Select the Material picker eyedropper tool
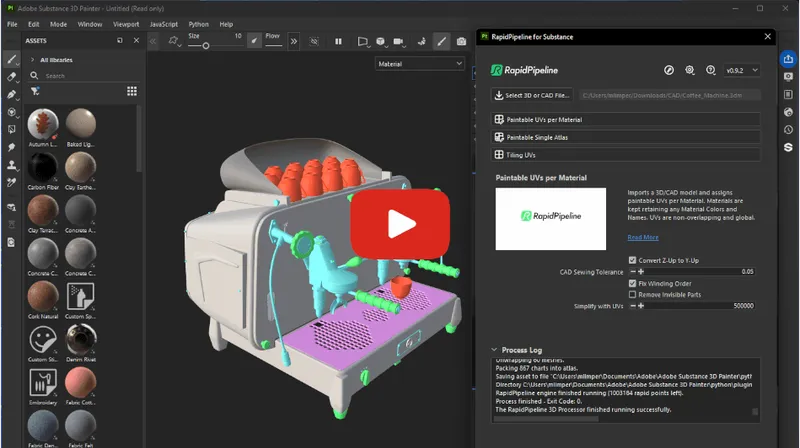 11,182
